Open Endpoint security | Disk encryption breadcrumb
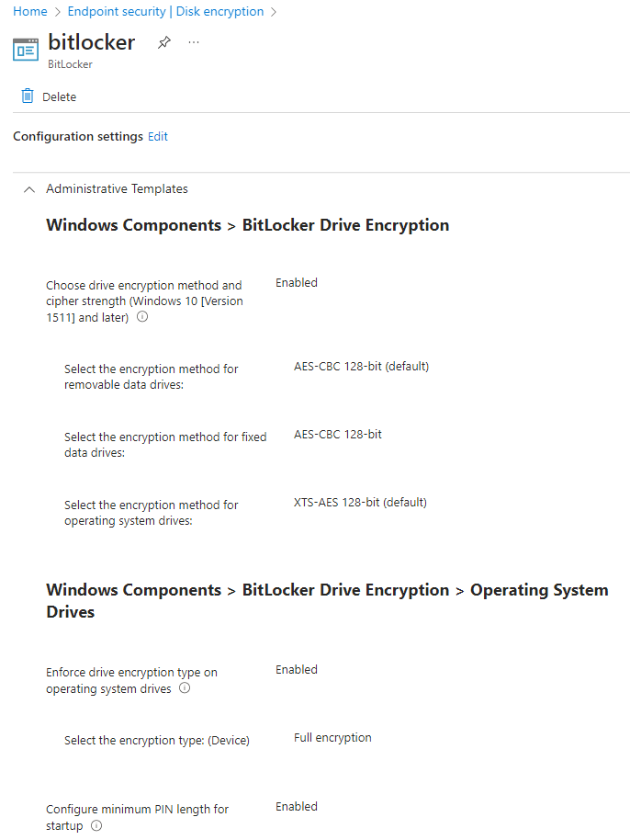Viewport: 630px width, 840px height. point(165,11)
